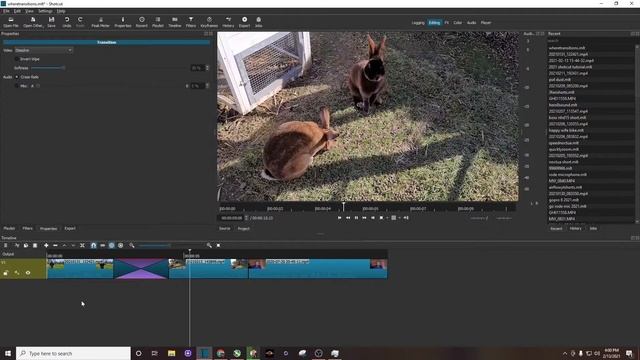This screenshot has height=360, width=640.
Task: Click the timeline zoom in magnifier
Action: click(209, 245)
